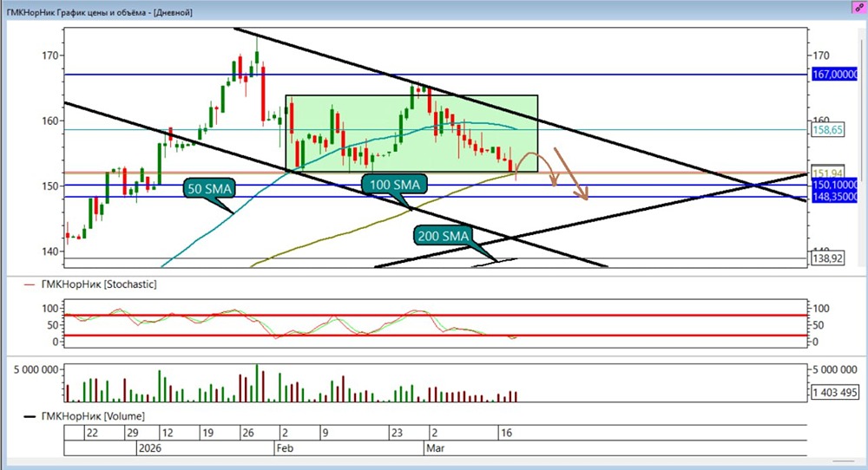This screenshot has height=470, width=868.
Task: Select the 151,94 price label
Action: point(827,173)
